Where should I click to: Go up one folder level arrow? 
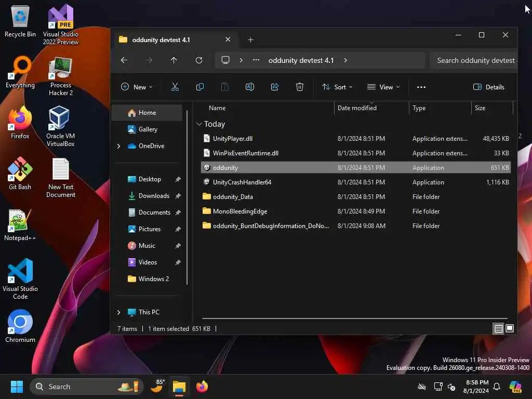tap(174, 60)
